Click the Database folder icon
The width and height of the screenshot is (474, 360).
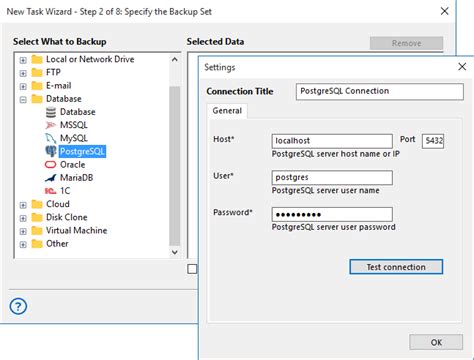coord(37,99)
